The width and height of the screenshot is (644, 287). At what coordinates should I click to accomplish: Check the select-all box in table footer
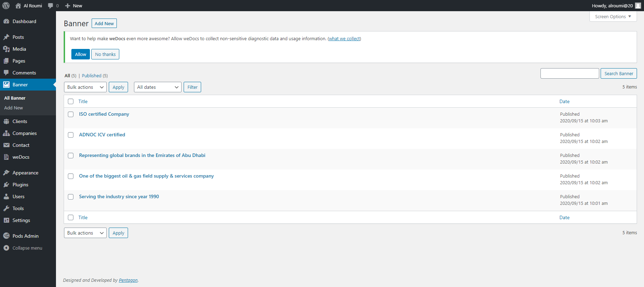point(71,217)
